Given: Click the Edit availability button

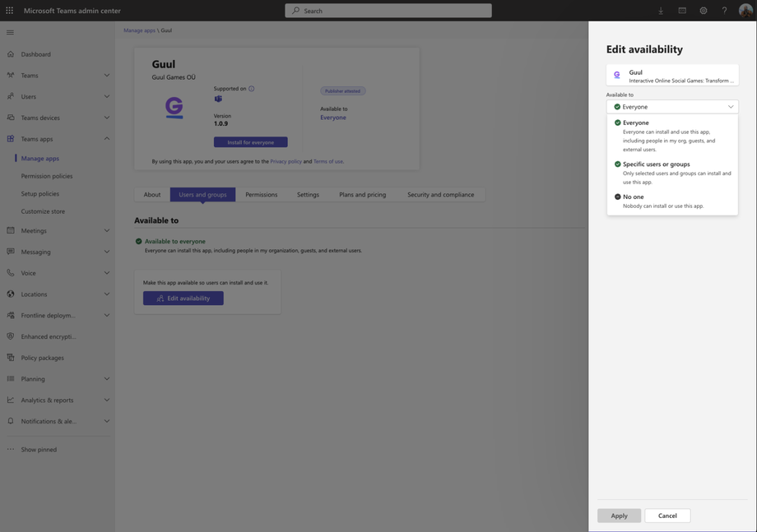Looking at the screenshot, I should click(x=183, y=298).
